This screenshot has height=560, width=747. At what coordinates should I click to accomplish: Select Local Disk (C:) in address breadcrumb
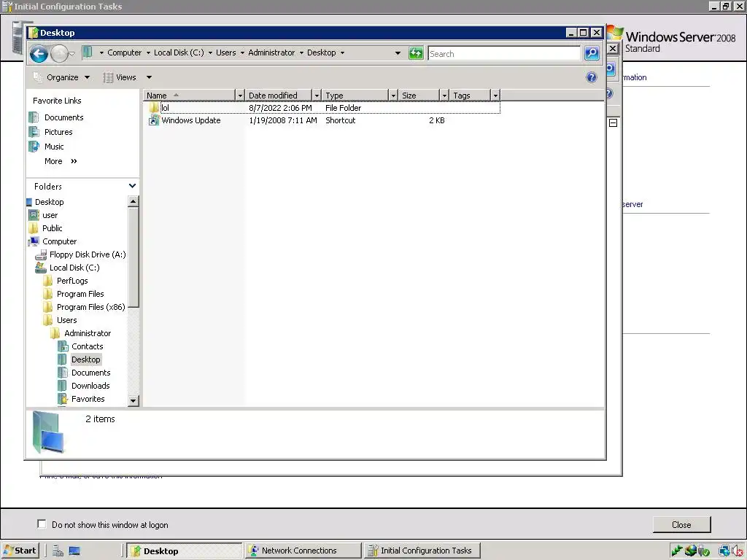click(179, 52)
